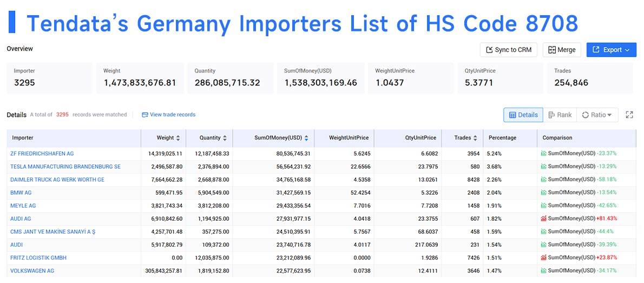Open MEYLE AG importer link
This screenshot has width=644, height=283.
point(23,206)
